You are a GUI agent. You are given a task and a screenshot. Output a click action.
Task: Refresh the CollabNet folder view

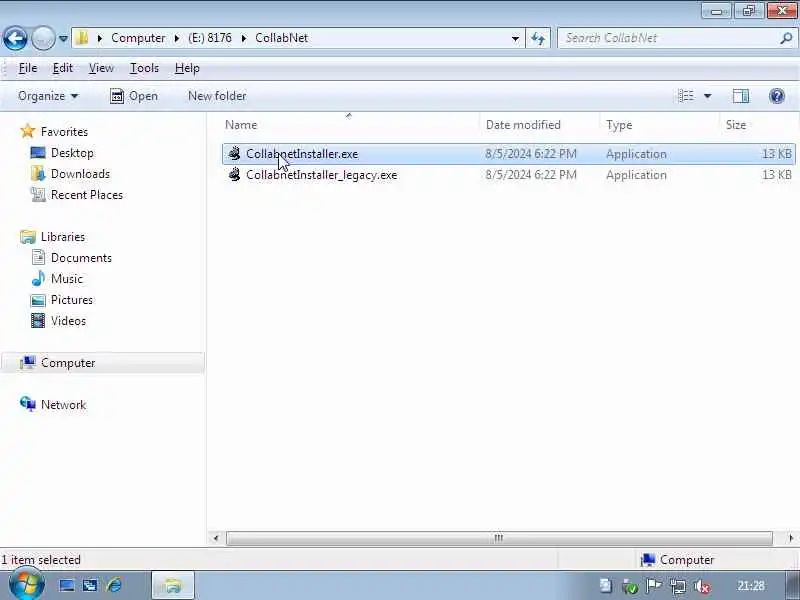pos(538,38)
